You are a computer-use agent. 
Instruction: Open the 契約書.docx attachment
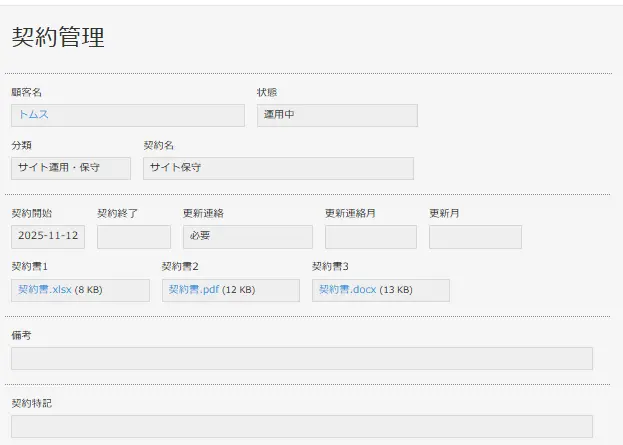(x=347, y=290)
